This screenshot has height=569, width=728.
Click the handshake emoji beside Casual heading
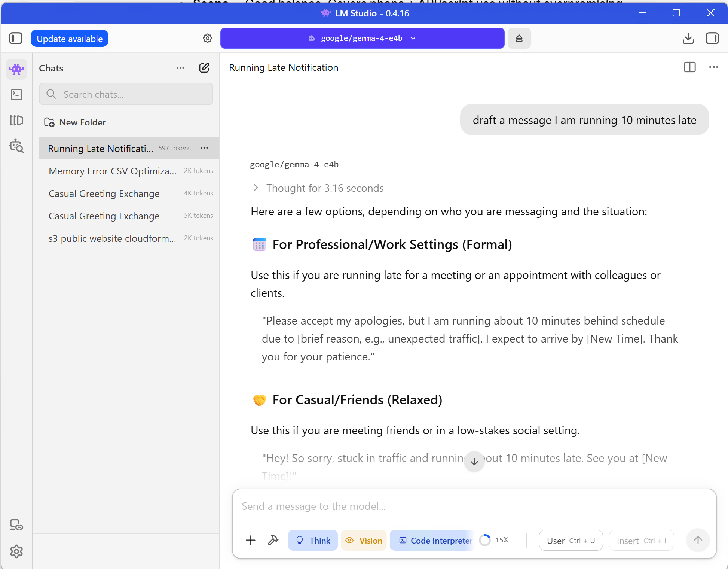tap(260, 400)
